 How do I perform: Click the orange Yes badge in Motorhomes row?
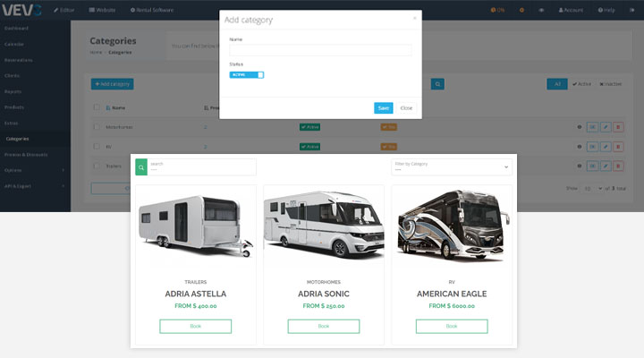(388, 127)
